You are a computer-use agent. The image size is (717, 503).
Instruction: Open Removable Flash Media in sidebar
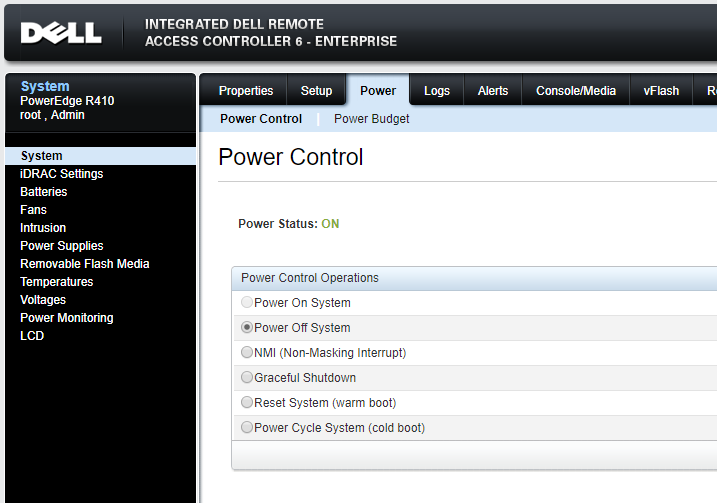coord(85,264)
